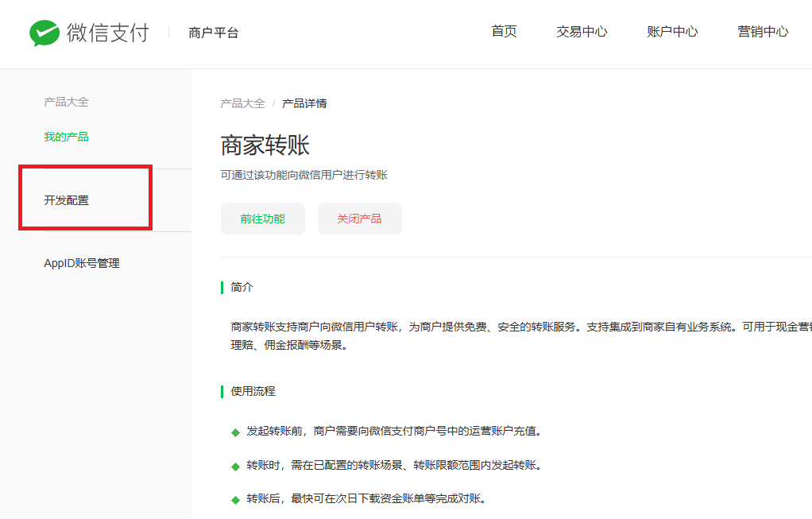
Task: Open AppID账号管理 in the sidebar
Action: (81, 263)
